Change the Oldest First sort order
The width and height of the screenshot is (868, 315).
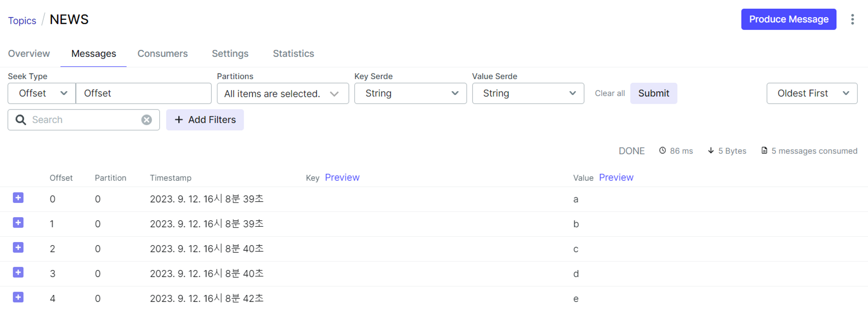[812, 93]
